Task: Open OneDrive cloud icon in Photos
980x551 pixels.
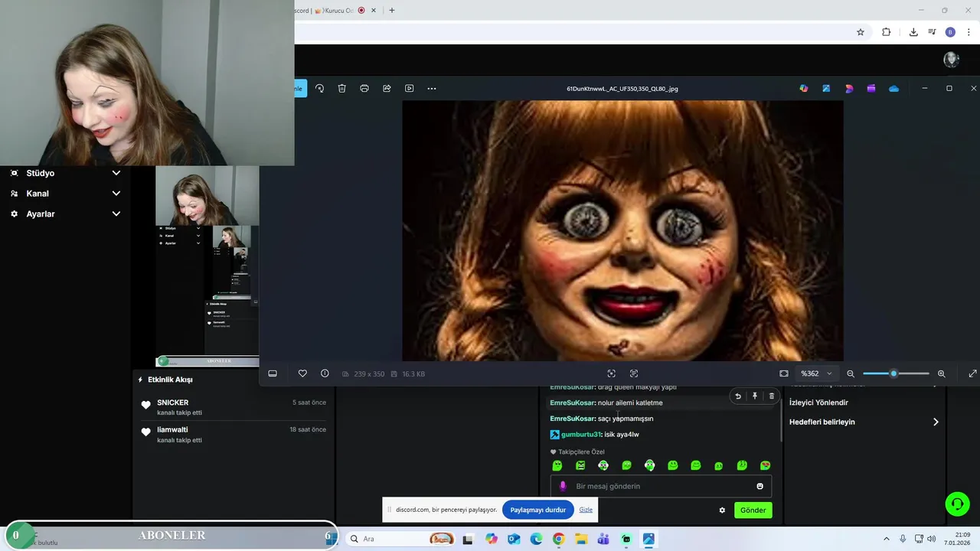Action: [x=893, y=89]
